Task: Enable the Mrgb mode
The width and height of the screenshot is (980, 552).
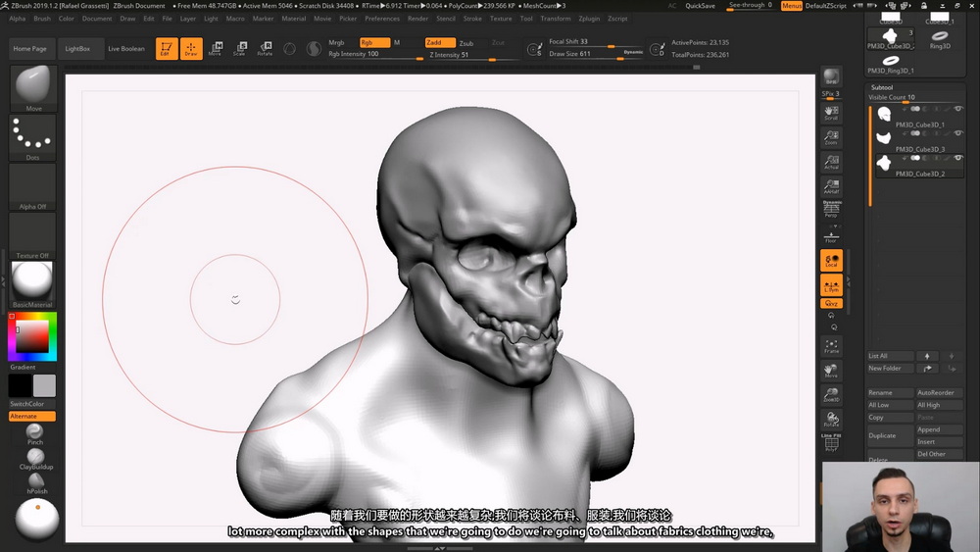Action: click(336, 42)
